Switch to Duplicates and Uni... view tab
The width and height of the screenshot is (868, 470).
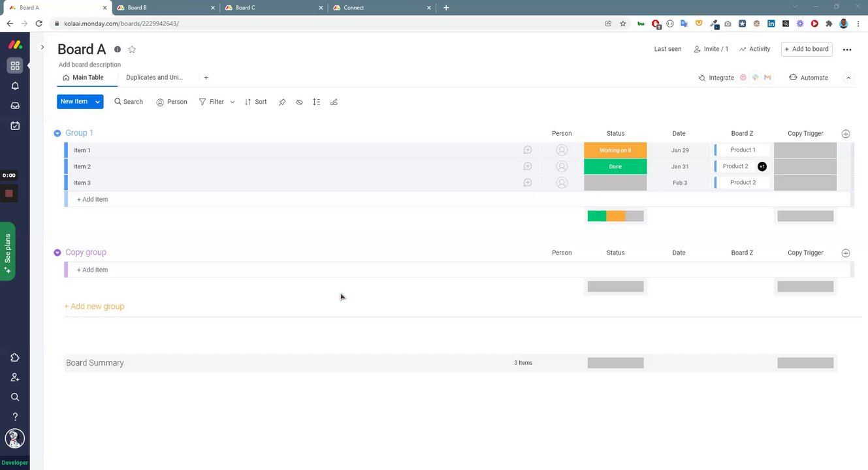[154, 78]
